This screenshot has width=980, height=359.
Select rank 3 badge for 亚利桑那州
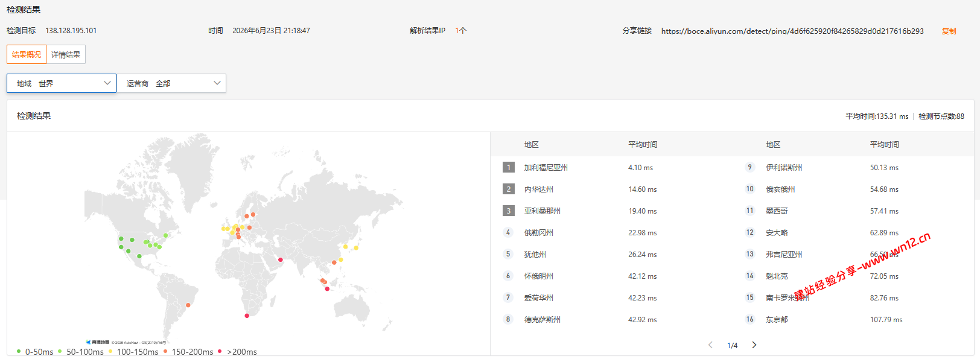tap(509, 211)
